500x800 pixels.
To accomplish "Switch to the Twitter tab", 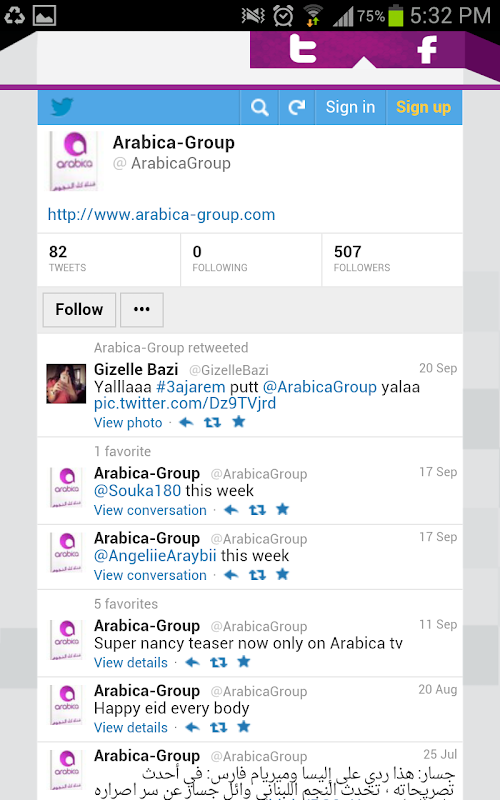I will 303,49.
